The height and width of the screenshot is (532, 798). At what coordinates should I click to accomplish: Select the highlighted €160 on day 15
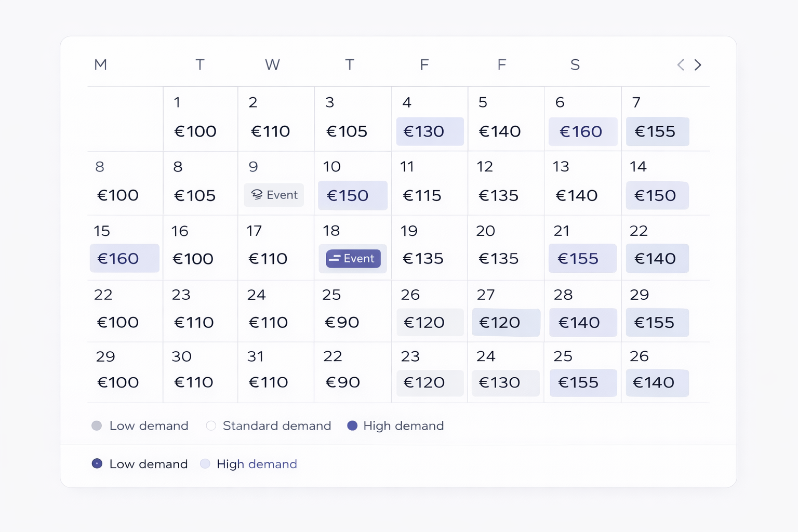point(124,258)
